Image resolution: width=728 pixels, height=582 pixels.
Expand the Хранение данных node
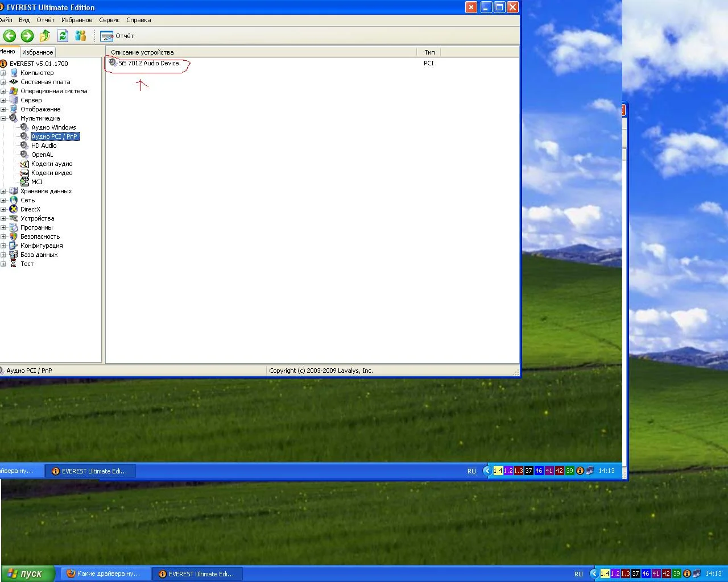tap(3, 191)
